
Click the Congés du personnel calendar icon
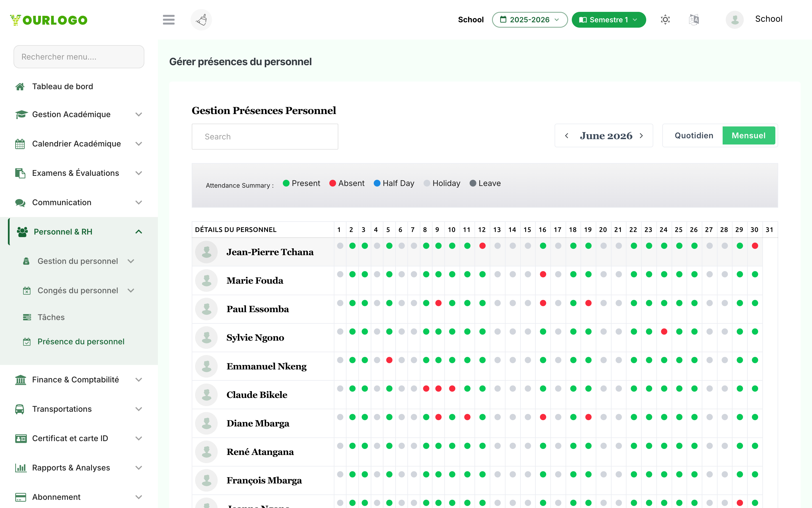tap(27, 290)
